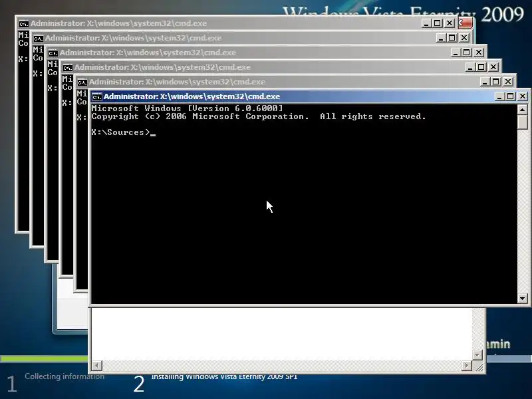Viewport: 532px width, 399px height.
Task: Minimize the rearmost cmd window
Action: (426, 23)
